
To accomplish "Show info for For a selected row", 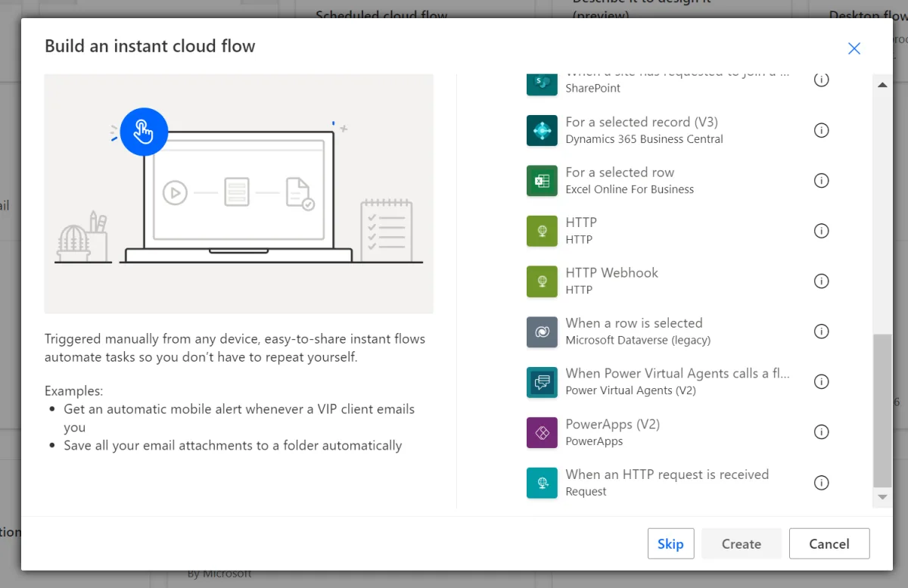I will [x=821, y=181].
